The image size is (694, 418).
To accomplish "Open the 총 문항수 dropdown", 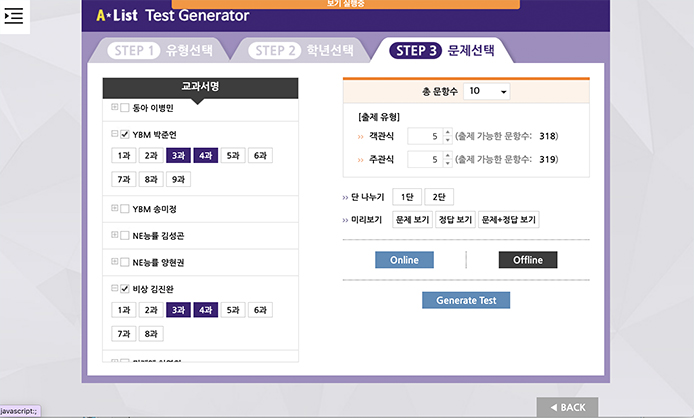I will point(486,91).
